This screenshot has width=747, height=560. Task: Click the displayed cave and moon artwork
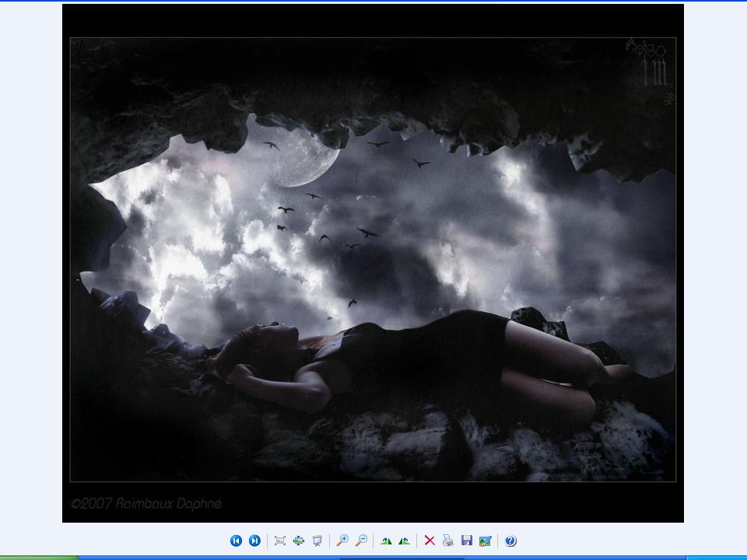tap(373, 264)
